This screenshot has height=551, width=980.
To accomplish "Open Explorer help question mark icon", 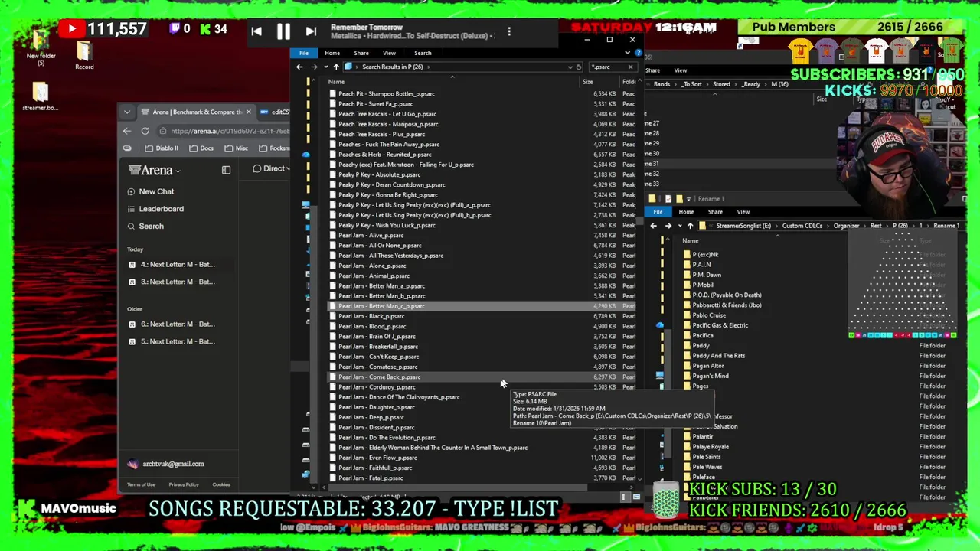I will tap(638, 53).
